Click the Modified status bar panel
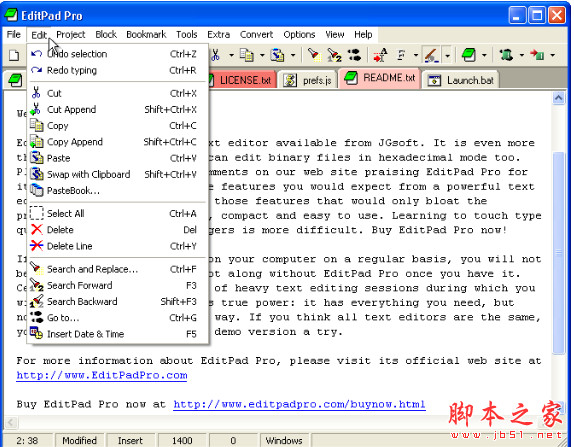 [x=79, y=440]
